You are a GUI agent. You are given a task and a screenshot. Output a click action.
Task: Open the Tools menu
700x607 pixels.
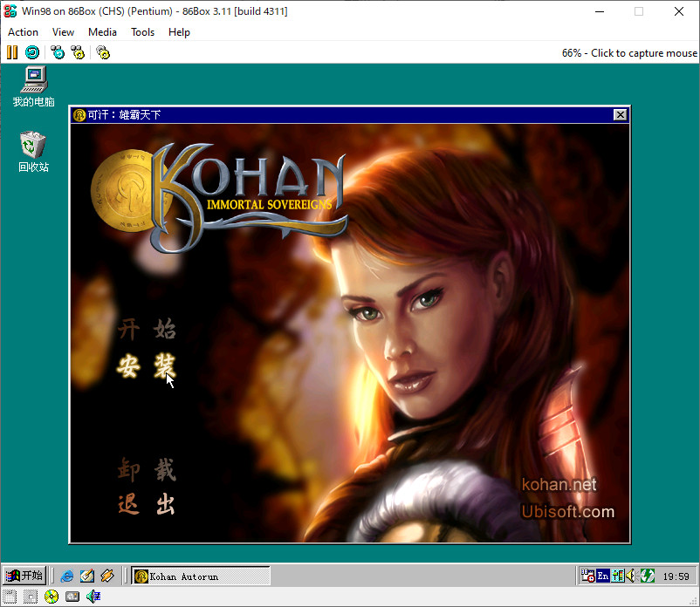142,32
